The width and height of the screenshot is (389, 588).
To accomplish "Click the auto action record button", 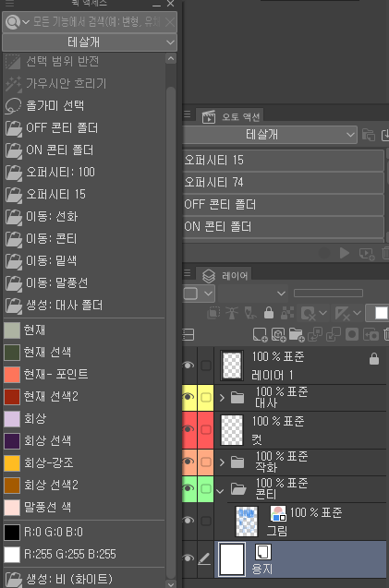I will [324, 253].
